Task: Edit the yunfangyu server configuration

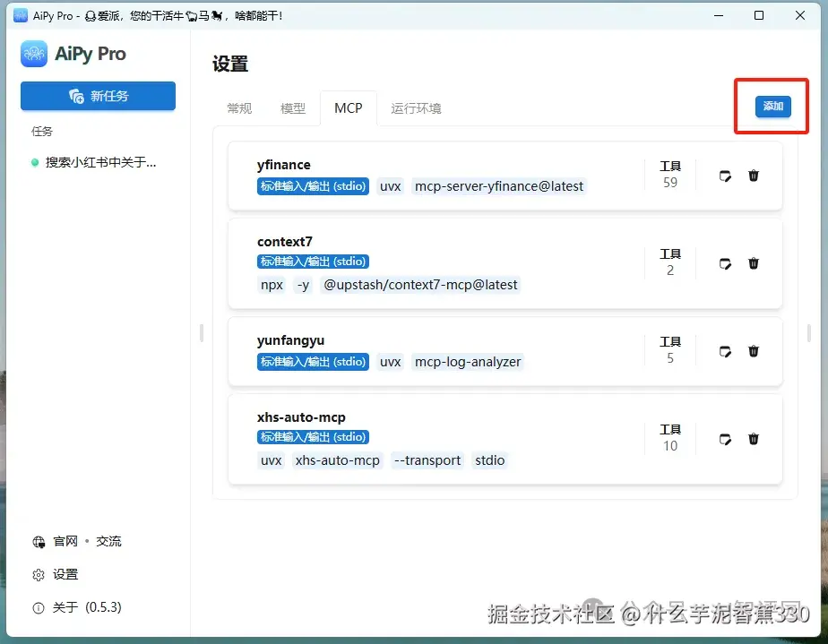Action: point(725,351)
